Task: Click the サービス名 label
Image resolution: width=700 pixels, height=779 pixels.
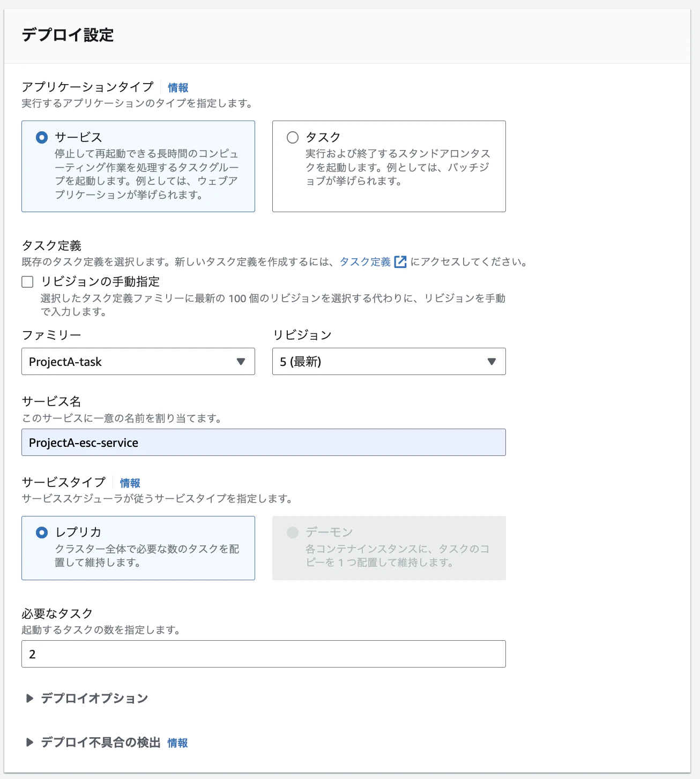Action: (51, 402)
